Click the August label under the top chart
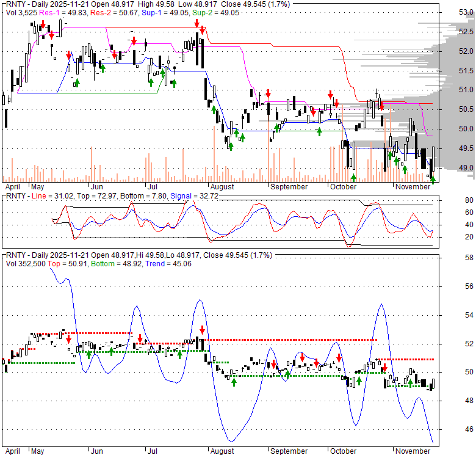The width and height of the screenshot is (476, 455). point(222,187)
